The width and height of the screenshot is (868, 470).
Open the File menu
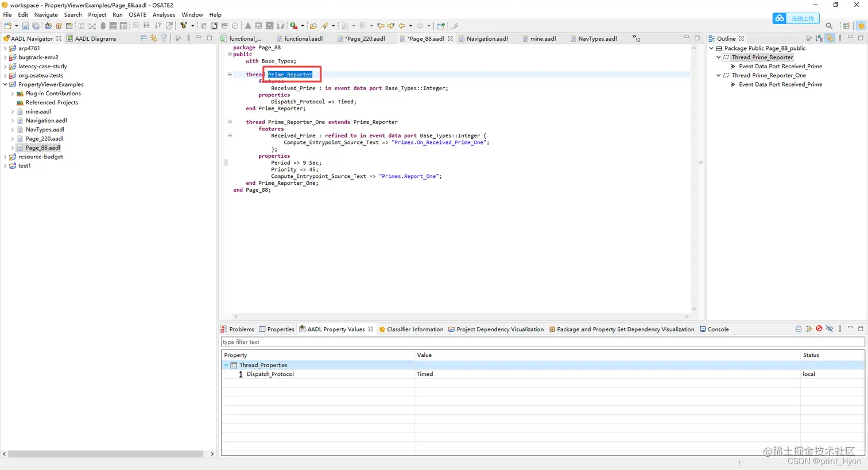pos(7,14)
